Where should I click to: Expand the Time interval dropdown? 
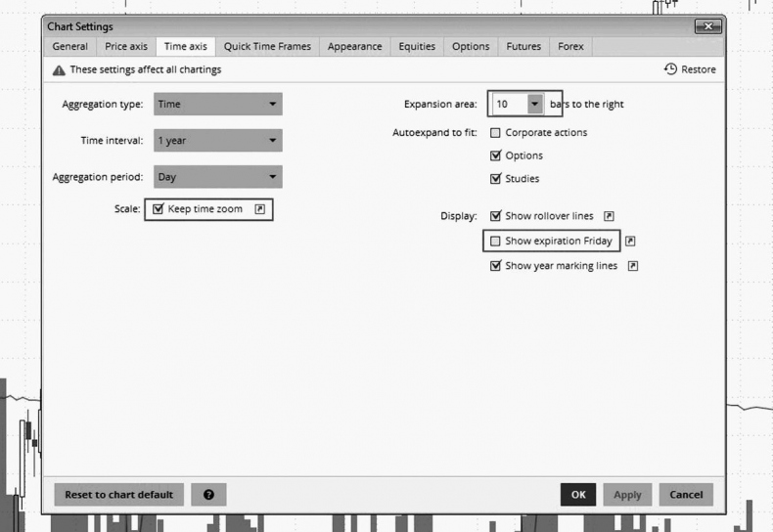pyautogui.click(x=218, y=141)
